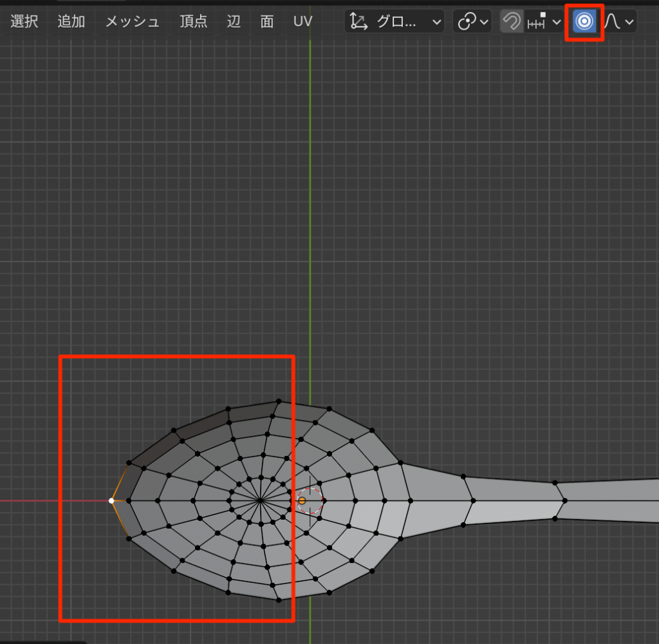The image size is (659, 644).
Task: Open the 追加 menu
Action: pos(71,22)
